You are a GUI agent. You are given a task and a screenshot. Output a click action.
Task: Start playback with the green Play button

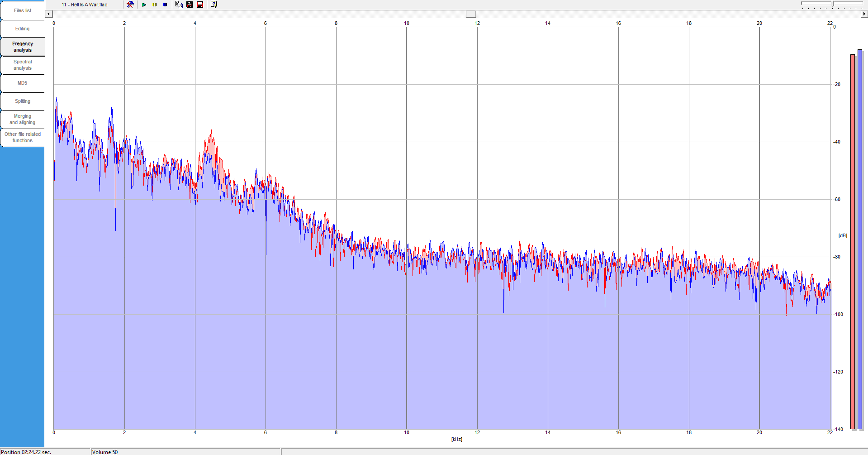(x=144, y=5)
